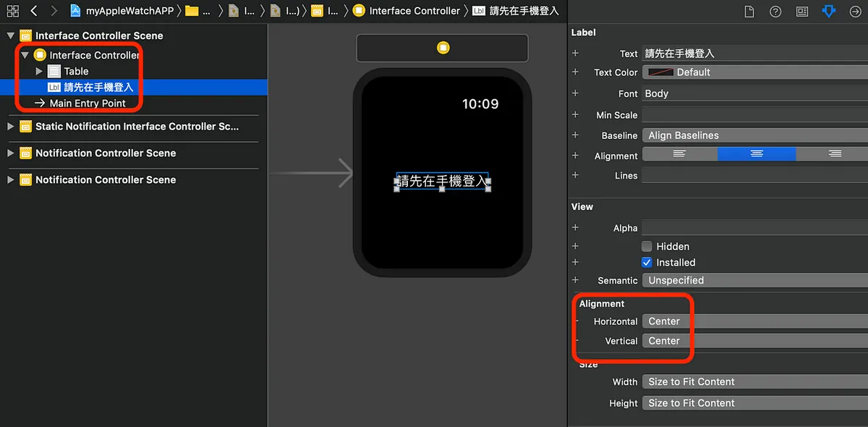This screenshot has height=427, width=868.
Task: Check the Hidden checkbox
Action: 647,247
